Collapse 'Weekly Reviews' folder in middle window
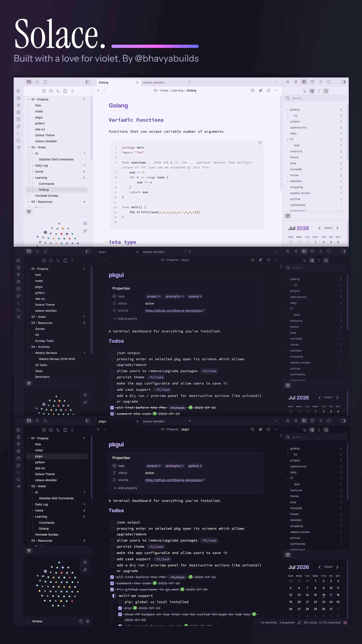Screen dimensions: 362x644 [33, 353]
